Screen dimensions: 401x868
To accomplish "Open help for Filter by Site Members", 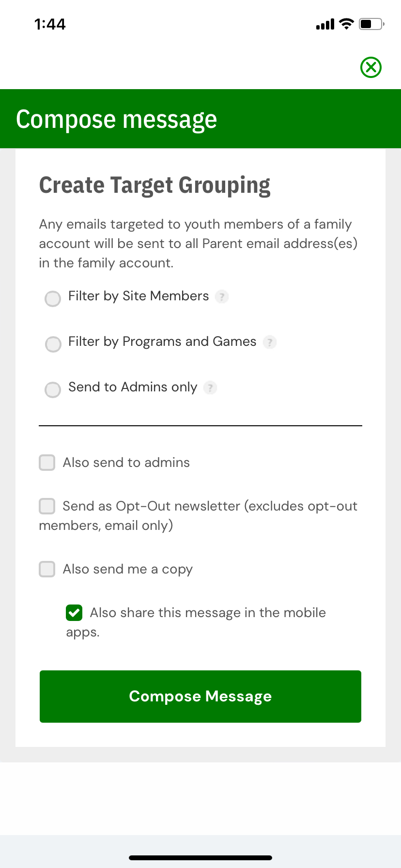I will click(222, 296).
